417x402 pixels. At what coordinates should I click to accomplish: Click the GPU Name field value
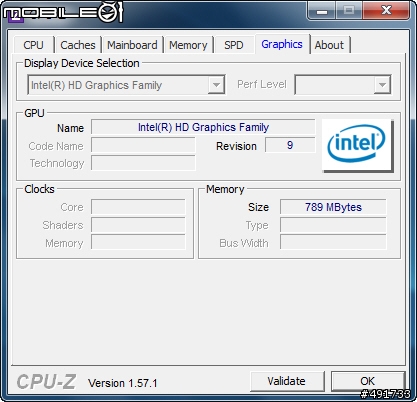(x=203, y=127)
